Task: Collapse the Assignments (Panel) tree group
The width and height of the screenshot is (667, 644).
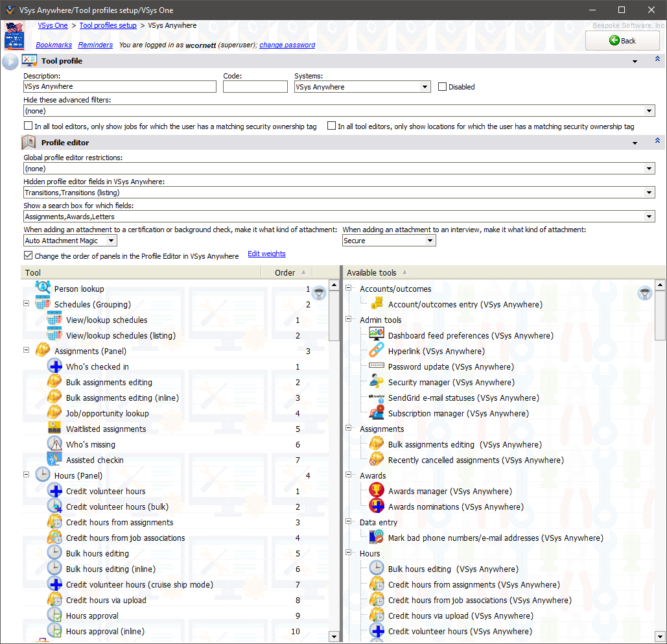Action: tap(27, 351)
